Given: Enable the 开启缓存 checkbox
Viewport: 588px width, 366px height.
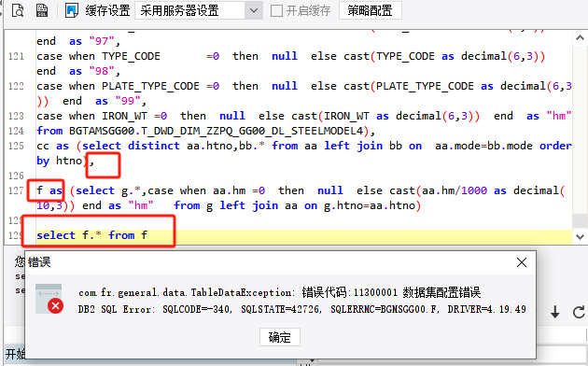Looking at the screenshot, I should [x=277, y=10].
